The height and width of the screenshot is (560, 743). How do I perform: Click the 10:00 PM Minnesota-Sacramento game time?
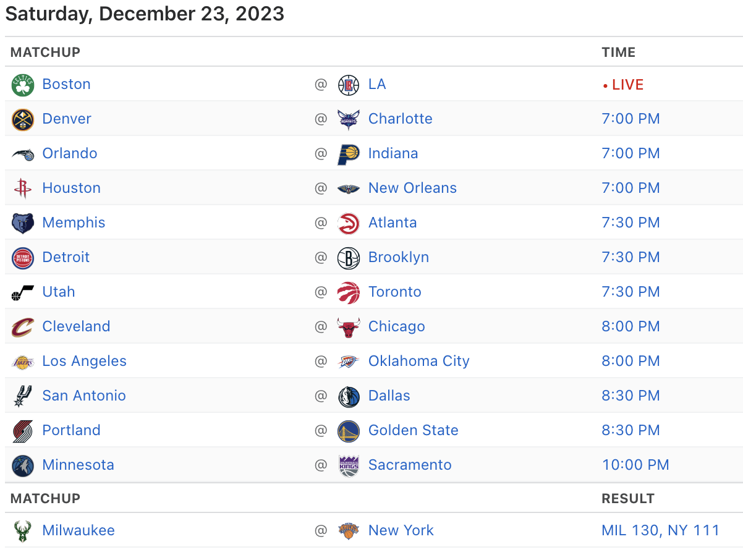[635, 465]
